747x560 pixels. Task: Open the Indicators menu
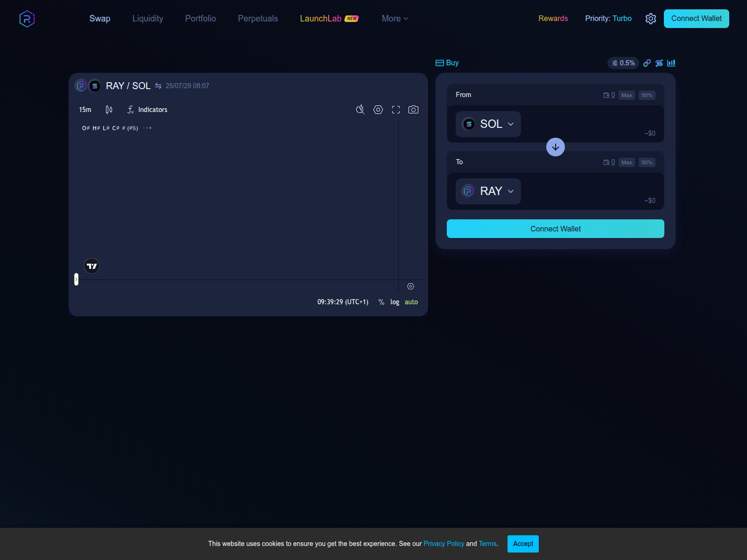(x=148, y=110)
